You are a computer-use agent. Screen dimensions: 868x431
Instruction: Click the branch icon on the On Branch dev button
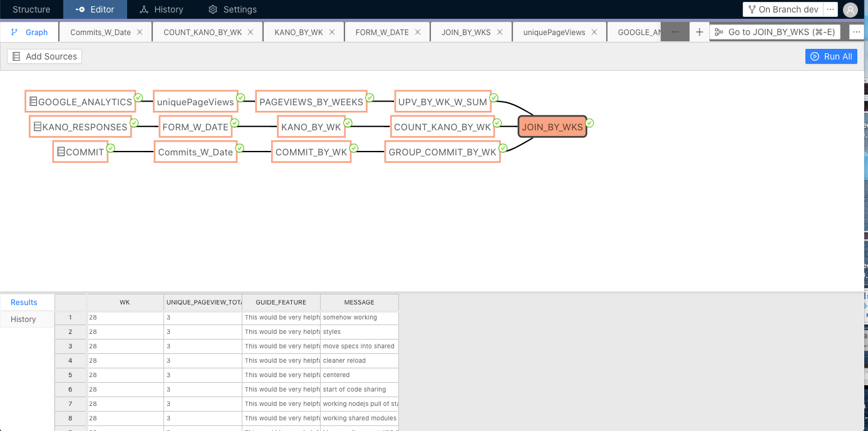[752, 9]
